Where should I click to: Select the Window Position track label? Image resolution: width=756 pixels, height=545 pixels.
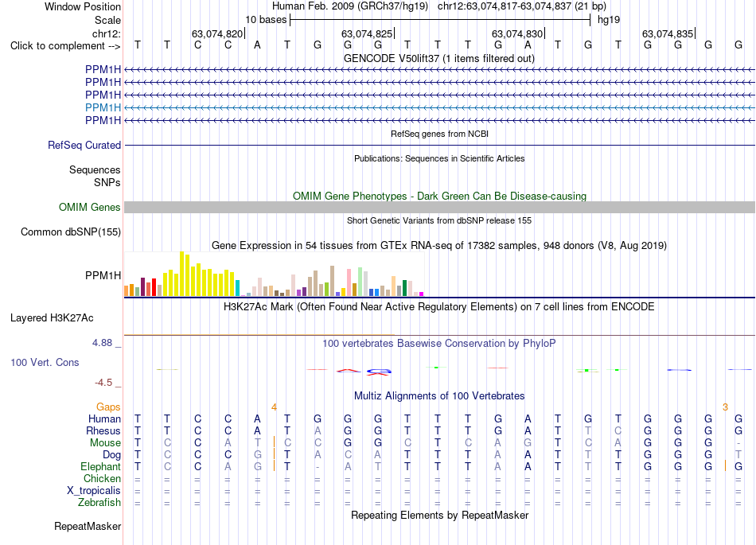(83, 6)
